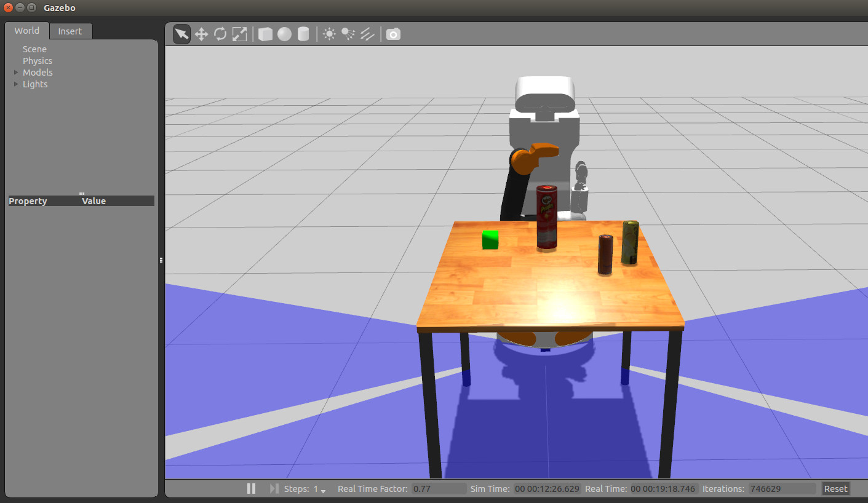The width and height of the screenshot is (868, 503).
Task: Expand the Models tree item
Action: 16,73
